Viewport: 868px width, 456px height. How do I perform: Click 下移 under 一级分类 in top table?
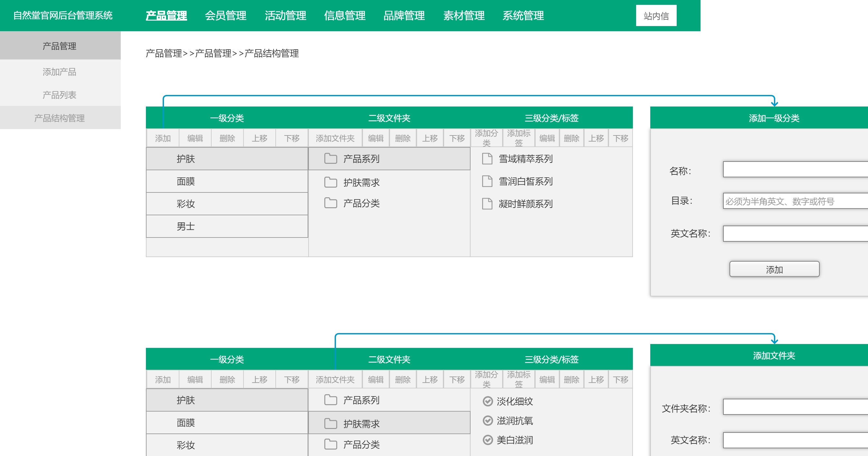292,138
